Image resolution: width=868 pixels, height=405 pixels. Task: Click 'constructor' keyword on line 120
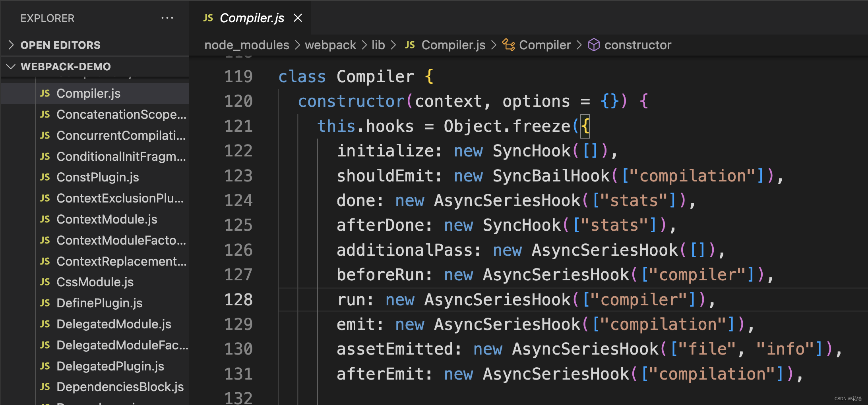pos(351,101)
